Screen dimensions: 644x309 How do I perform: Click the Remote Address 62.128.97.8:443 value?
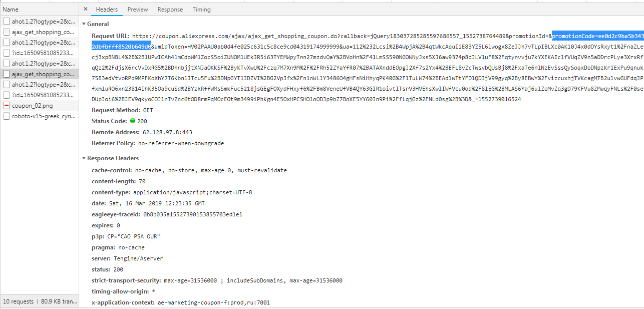(166, 132)
